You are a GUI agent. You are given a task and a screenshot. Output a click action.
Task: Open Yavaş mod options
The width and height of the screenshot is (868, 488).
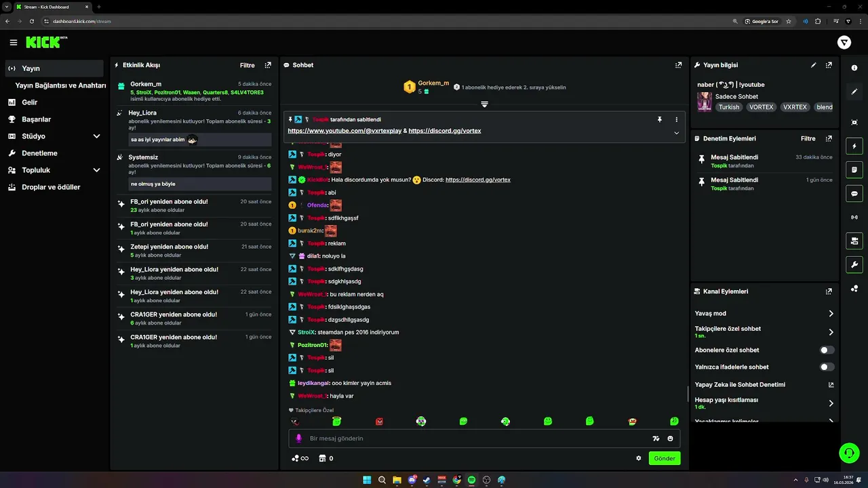(764, 314)
